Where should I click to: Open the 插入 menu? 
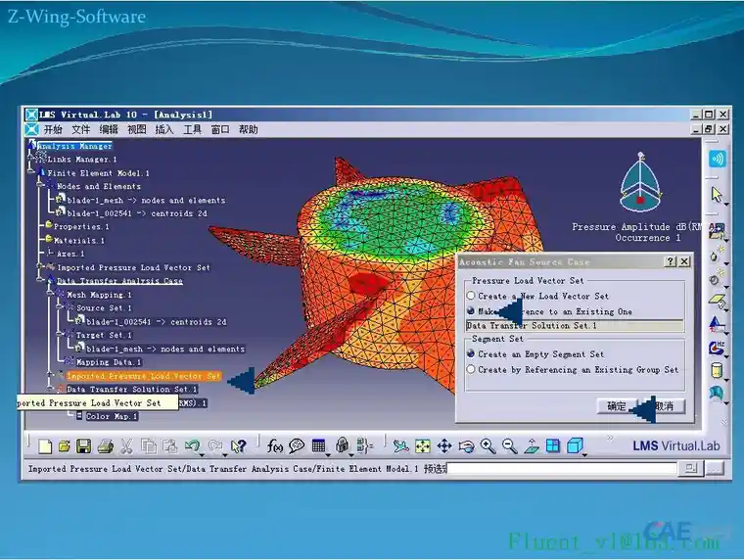pos(164,129)
